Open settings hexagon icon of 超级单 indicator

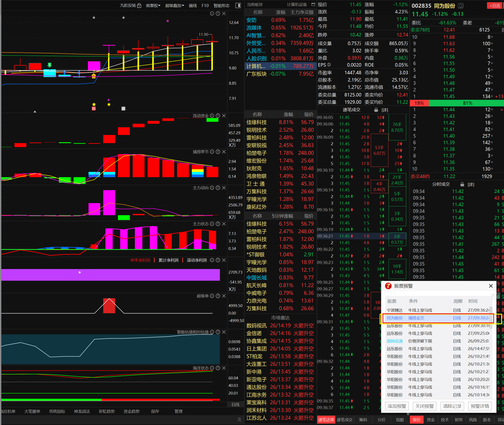click(212, 296)
